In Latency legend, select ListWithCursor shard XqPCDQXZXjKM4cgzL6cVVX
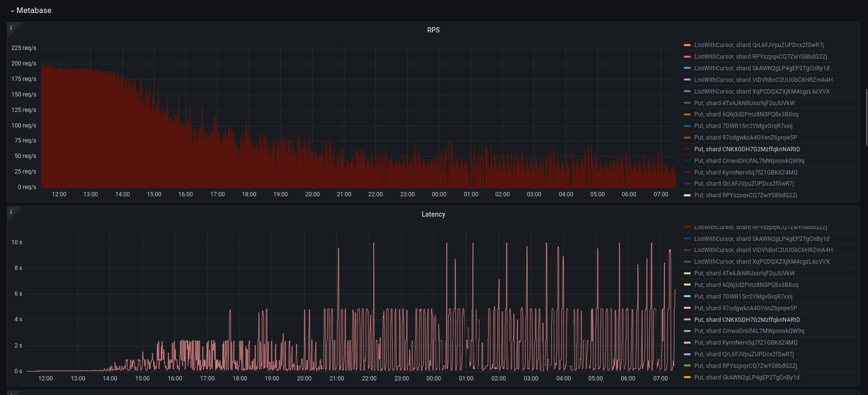Screen dimensions: 868x395 click(x=761, y=262)
